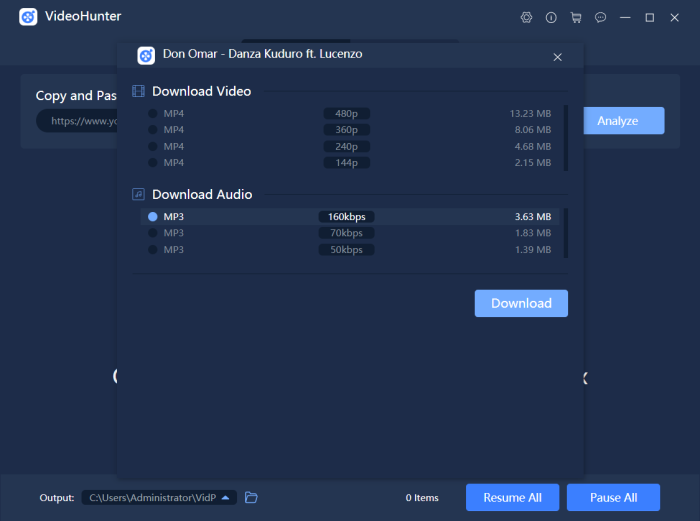Click the 360p resolution badge
Viewport: 700px width, 521px height.
pos(346,129)
